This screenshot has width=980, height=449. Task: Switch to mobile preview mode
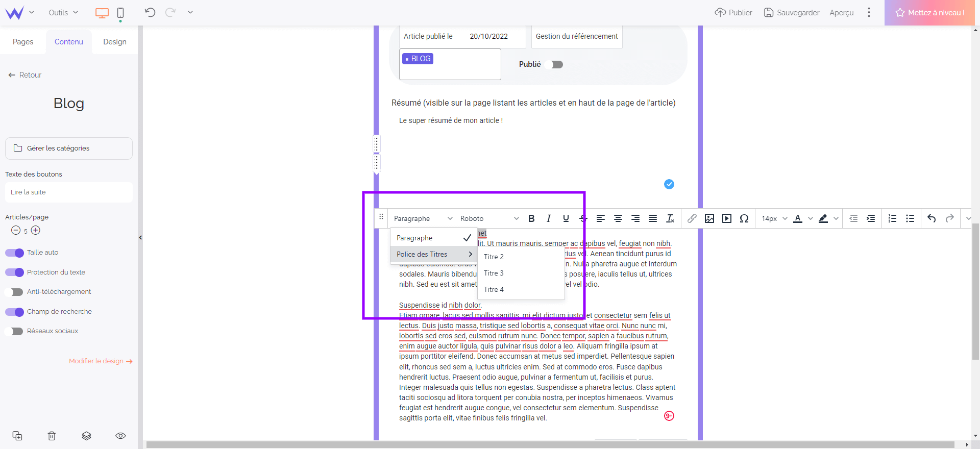(x=120, y=13)
